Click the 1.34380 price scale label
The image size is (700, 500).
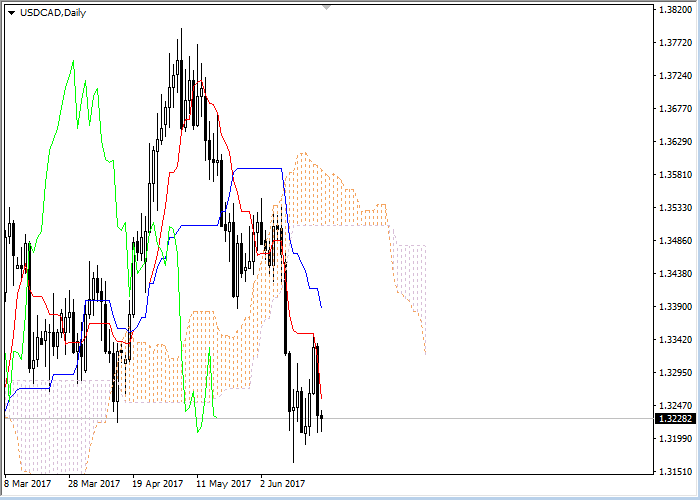675,274
